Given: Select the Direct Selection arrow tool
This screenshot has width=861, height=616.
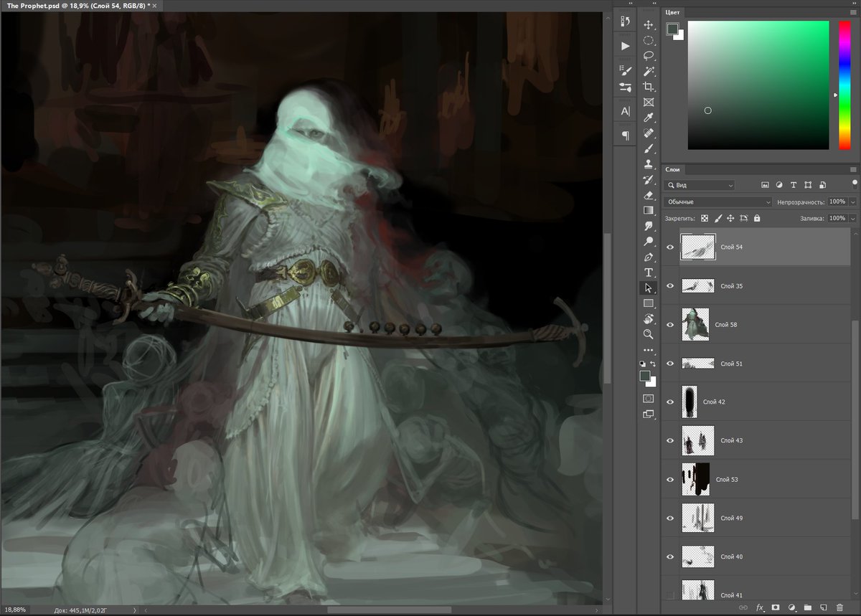Looking at the screenshot, I should pos(649,288).
